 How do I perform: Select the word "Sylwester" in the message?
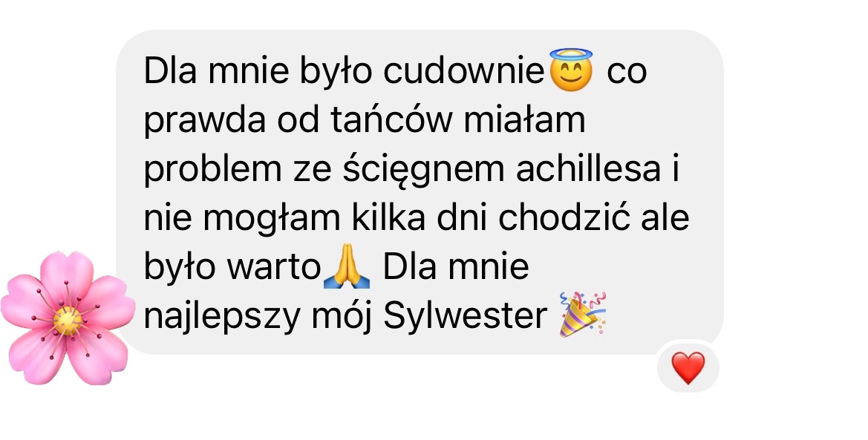[x=465, y=317]
